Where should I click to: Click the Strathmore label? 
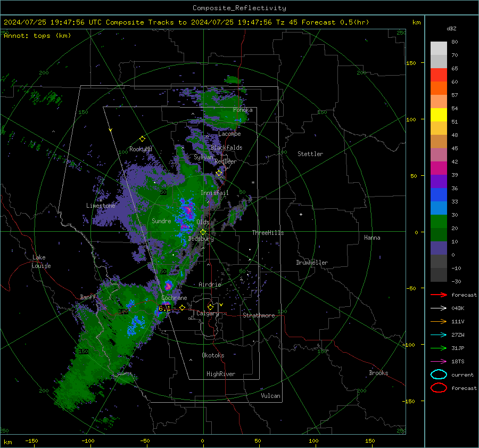click(259, 315)
